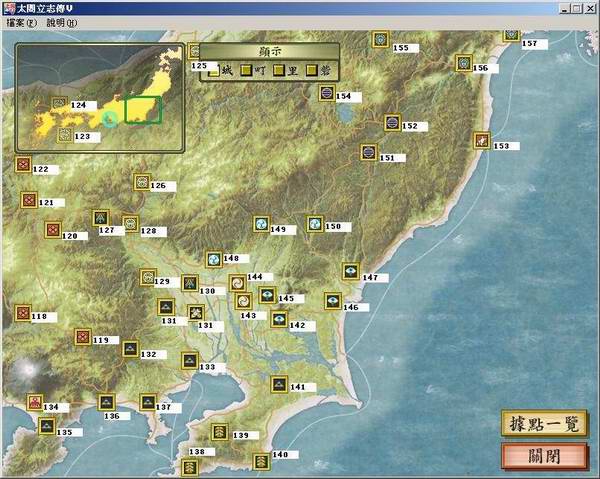Image resolution: width=600 pixels, height=479 pixels.
Task: Click the swirl crest marker 144
Action: click(x=237, y=283)
